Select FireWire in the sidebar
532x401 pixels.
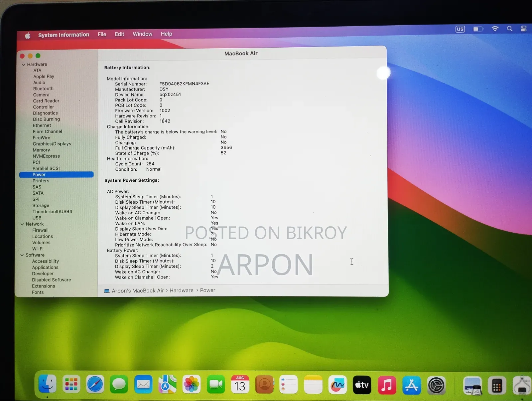point(42,138)
